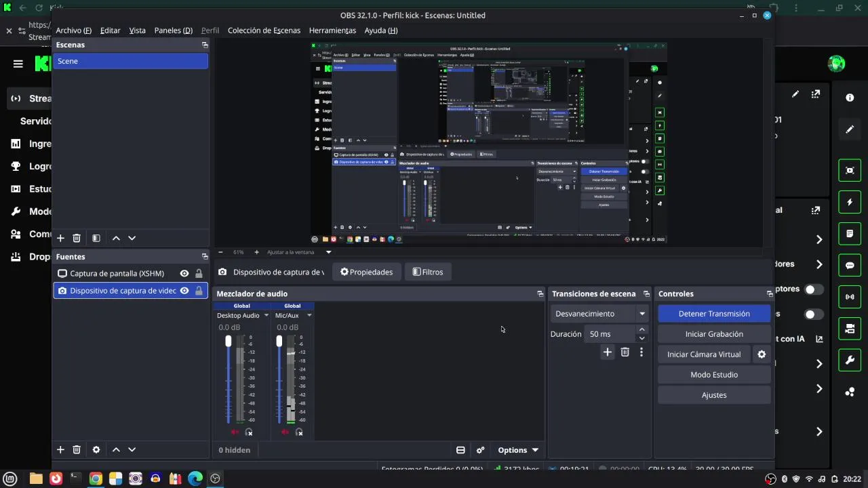Remove scene transition with trash icon
The height and width of the screenshot is (488, 868).
[x=625, y=352]
